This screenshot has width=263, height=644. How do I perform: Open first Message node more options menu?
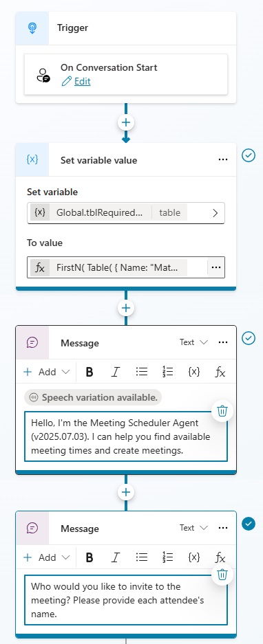coord(222,342)
